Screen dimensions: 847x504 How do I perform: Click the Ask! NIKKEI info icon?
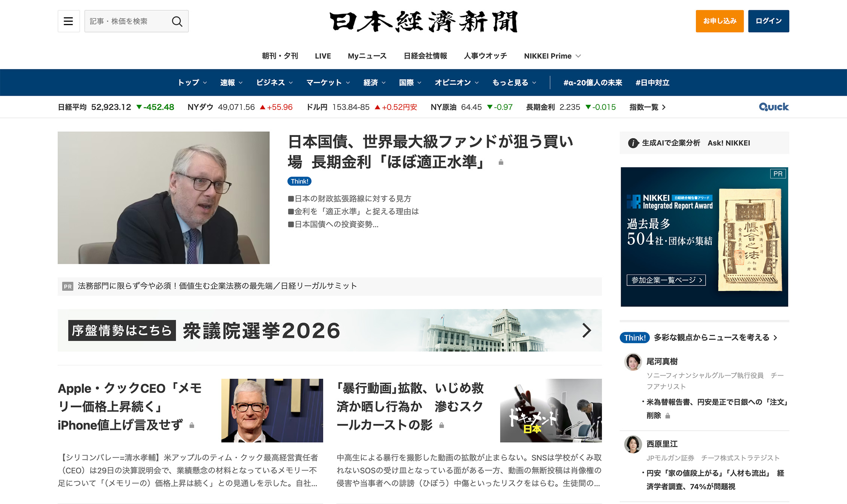tap(633, 143)
